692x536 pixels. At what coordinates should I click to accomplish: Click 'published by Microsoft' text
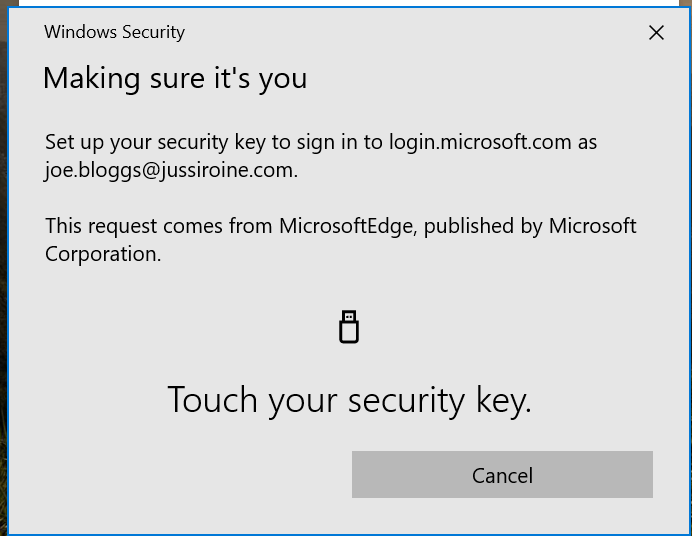tap(530, 226)
